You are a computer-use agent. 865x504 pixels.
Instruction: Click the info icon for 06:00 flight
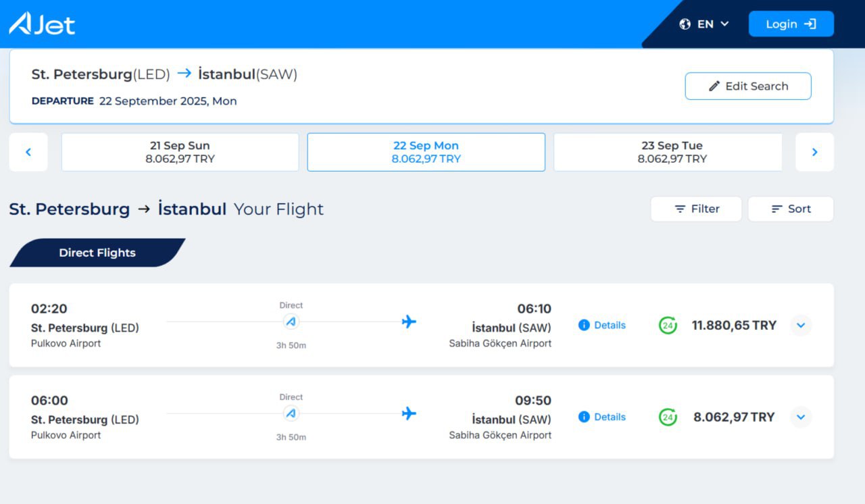585,417
